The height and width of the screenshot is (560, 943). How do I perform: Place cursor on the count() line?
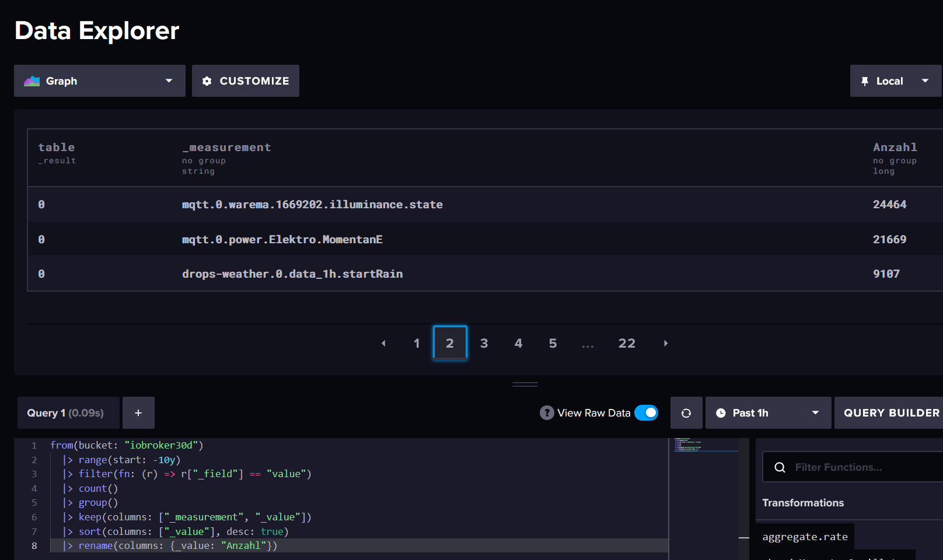(90, 488)
